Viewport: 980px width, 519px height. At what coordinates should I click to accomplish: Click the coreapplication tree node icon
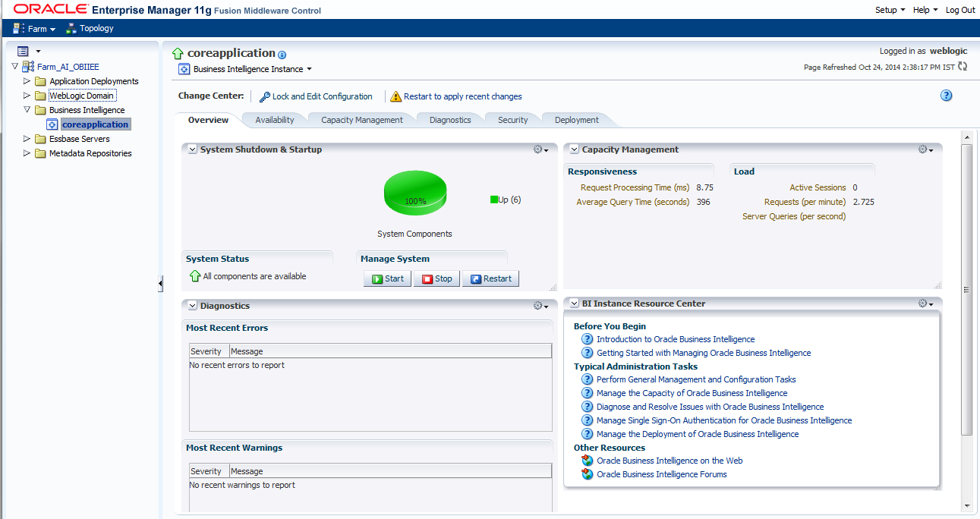[52, 124]
